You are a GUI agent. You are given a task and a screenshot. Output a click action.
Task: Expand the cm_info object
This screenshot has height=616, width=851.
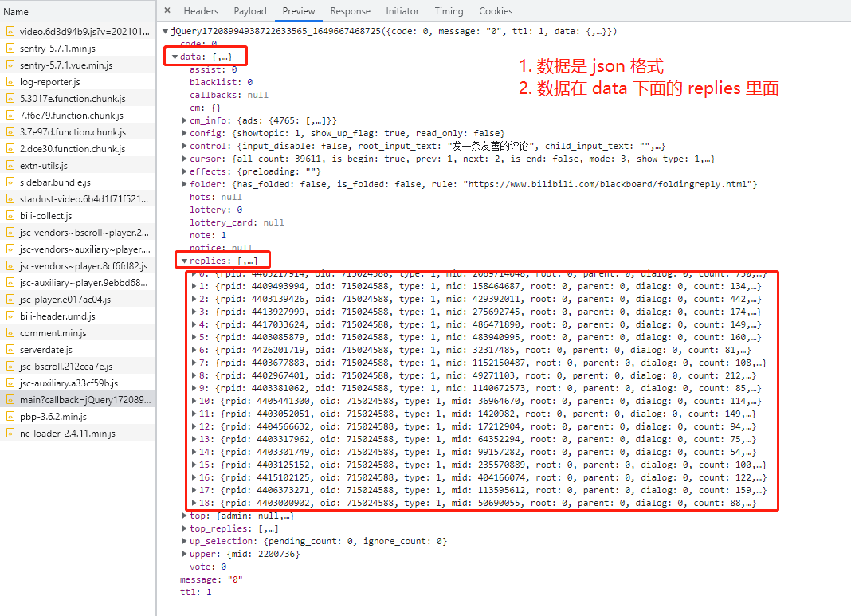point(185,120)
